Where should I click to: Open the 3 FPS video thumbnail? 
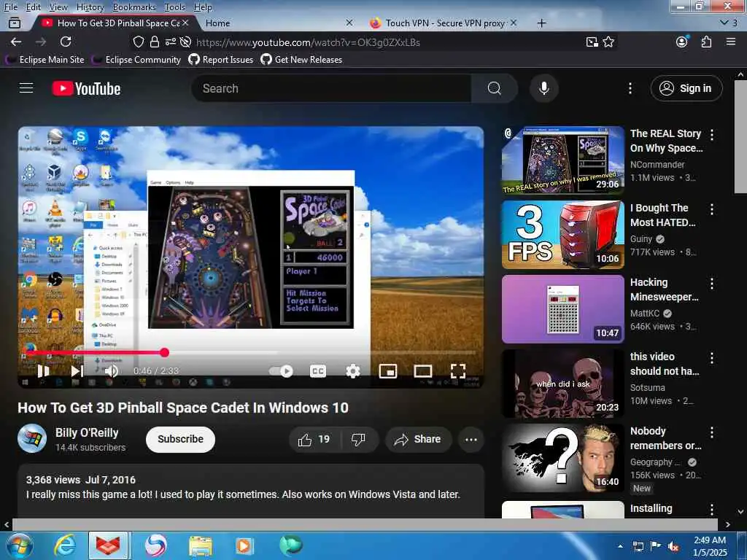pyautogui.click(x=563, y=235)
